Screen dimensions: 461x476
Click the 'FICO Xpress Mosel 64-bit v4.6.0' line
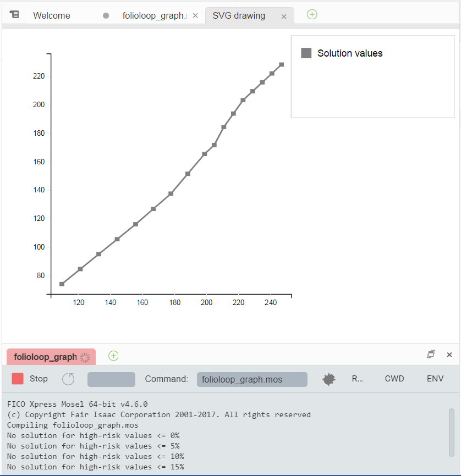click(78, 404)
